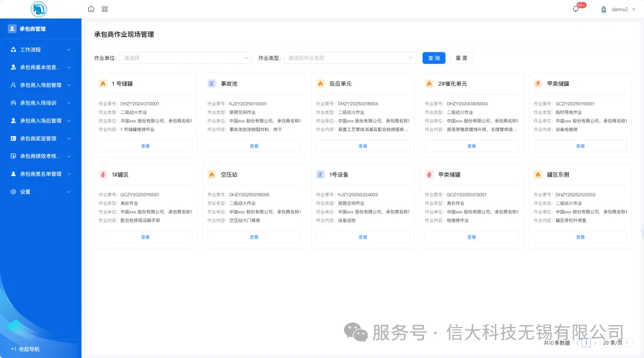644x358 pixels.
Task: Click the fire icon on 1号储罐 card
Action: click(103, 84)
